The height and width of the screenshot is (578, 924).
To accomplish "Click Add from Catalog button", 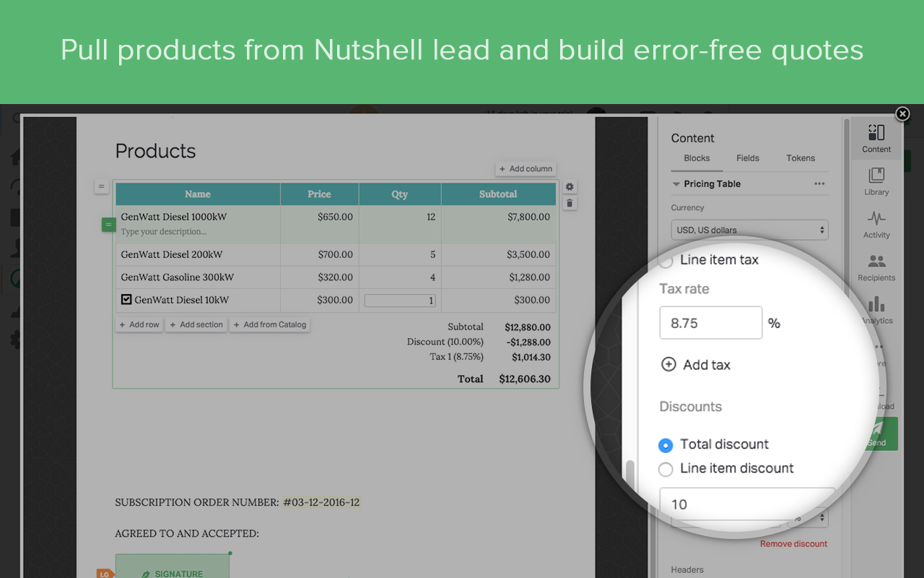I will [x=270, y=324].
